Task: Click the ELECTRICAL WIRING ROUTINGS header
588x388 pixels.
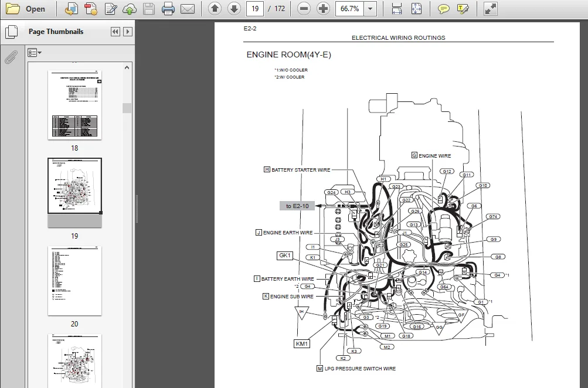Action: 398,38
